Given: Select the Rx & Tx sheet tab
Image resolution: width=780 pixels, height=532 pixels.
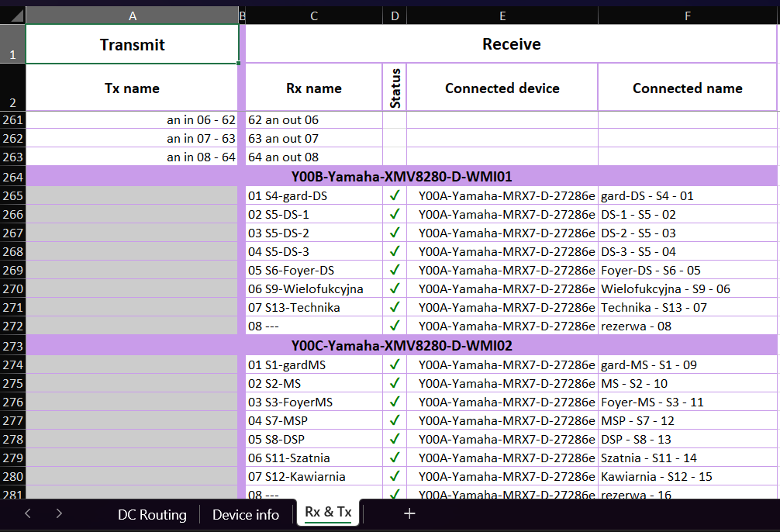Looking at the screenshot, I should coord(328,512).
